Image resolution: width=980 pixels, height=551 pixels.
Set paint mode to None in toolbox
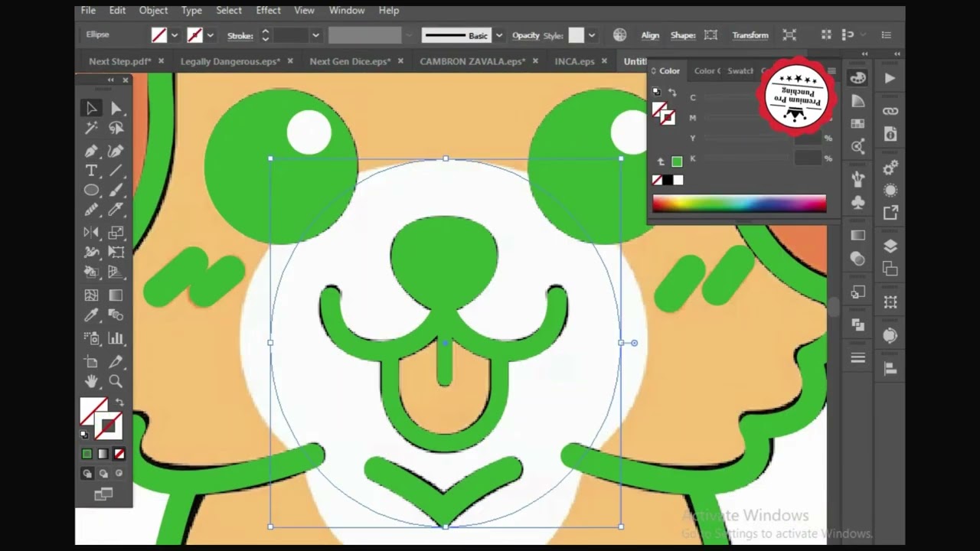tap(119, 454)
